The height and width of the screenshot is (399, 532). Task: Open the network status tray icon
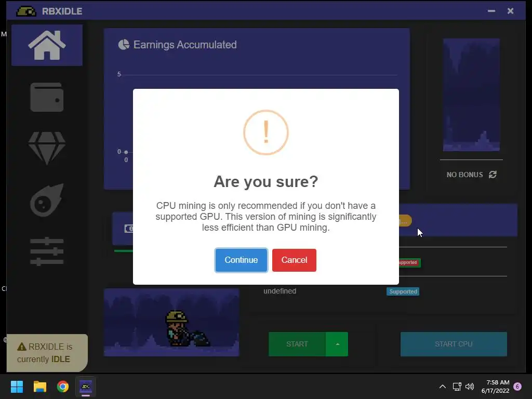pos(457,387)
